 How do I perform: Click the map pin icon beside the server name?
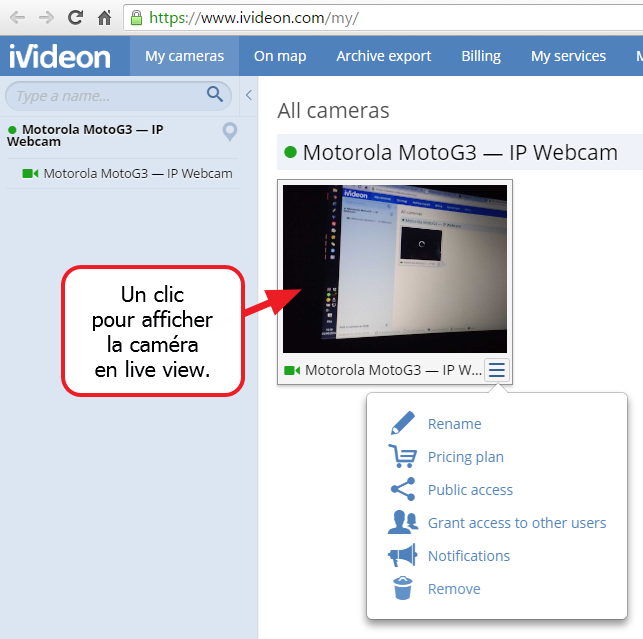tap(230, 132)
